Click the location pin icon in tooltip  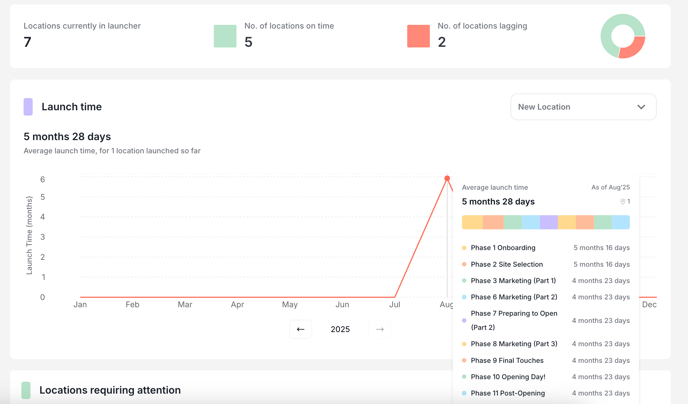pyautogui.click(x=622, y=202)
